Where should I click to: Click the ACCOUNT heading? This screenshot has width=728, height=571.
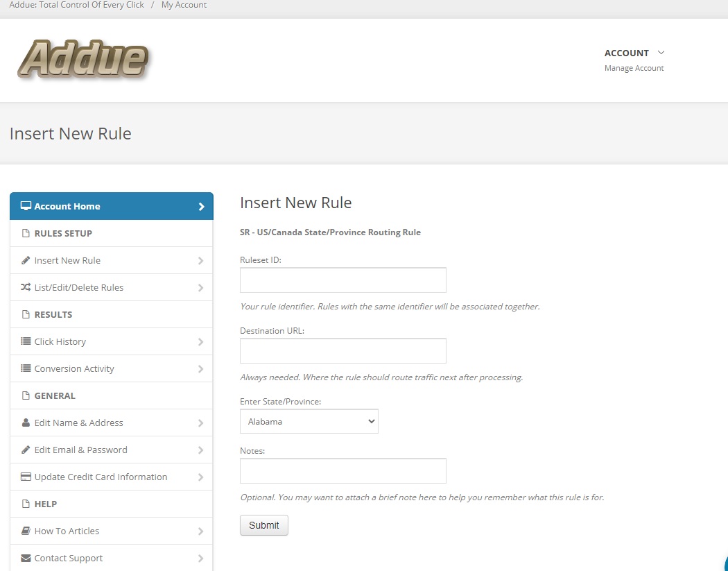coord(626,53)
